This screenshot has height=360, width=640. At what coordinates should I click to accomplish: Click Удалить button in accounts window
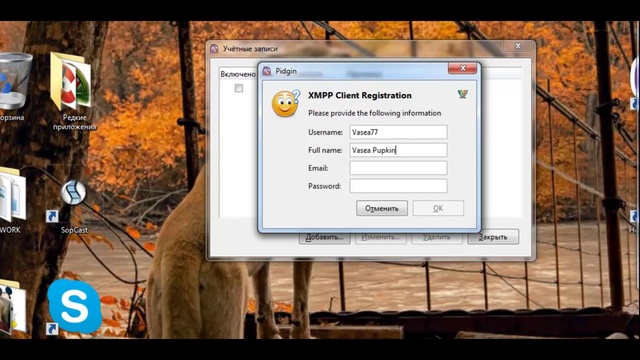tap(437, 237)
